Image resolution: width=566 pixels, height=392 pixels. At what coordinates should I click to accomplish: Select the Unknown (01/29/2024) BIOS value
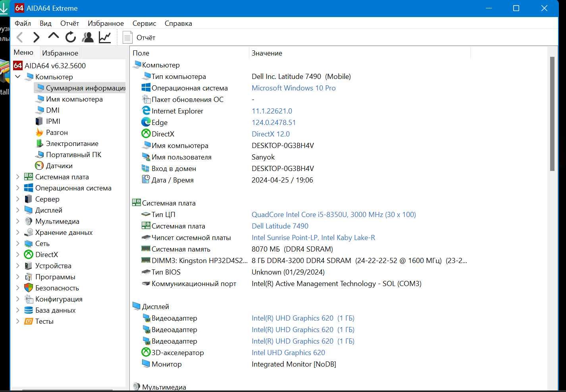coord(288,272)
